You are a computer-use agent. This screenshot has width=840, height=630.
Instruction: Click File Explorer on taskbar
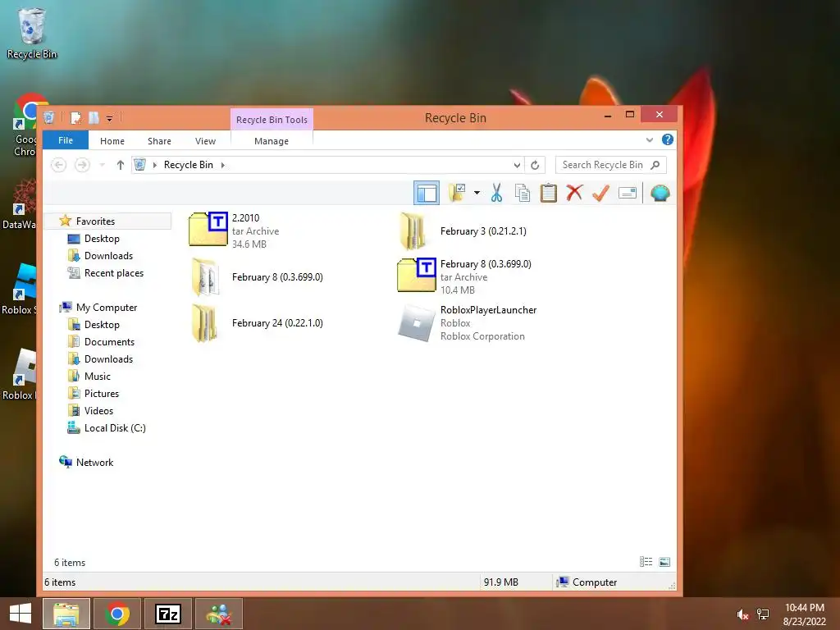pyautogui.click(x=66, y=614)
